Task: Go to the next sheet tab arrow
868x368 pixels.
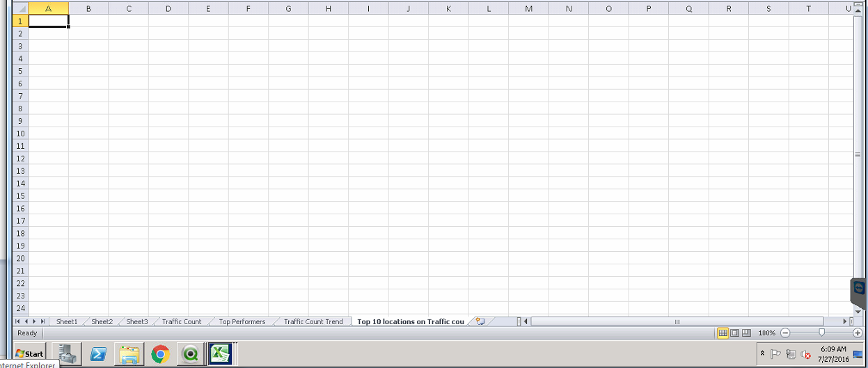Action: pyautogui.click(x=35, y=321)
